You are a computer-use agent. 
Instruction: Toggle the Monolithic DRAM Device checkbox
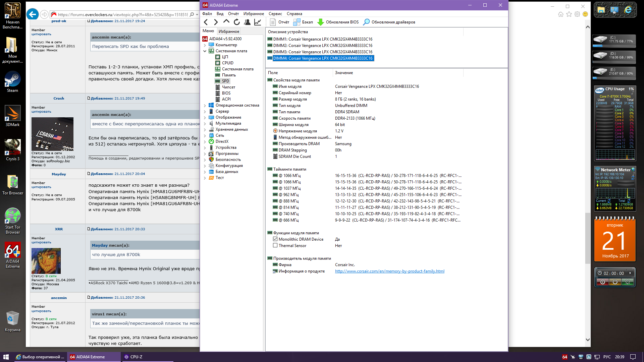275,239
